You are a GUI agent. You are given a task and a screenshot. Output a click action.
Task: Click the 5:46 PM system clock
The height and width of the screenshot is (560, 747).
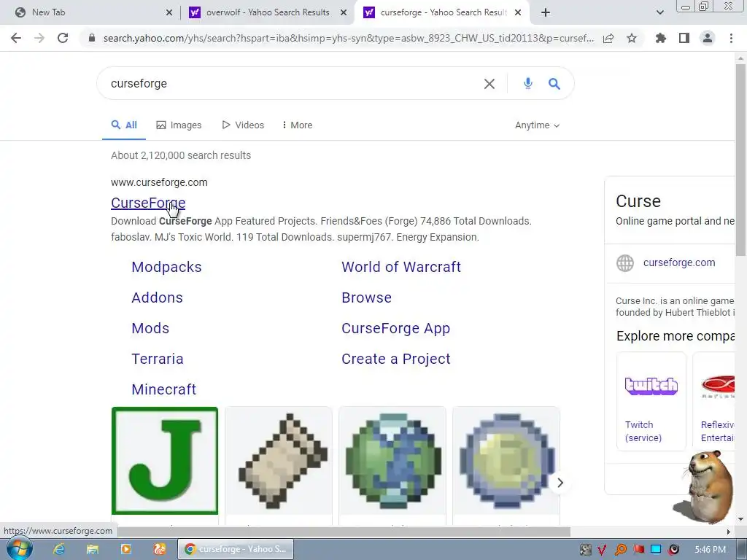coord(710,550)
